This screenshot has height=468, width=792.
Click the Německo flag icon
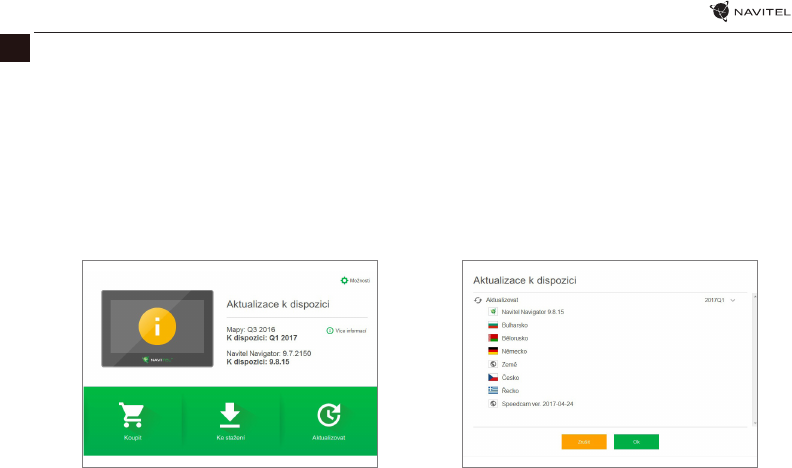(x=493, y=351)
